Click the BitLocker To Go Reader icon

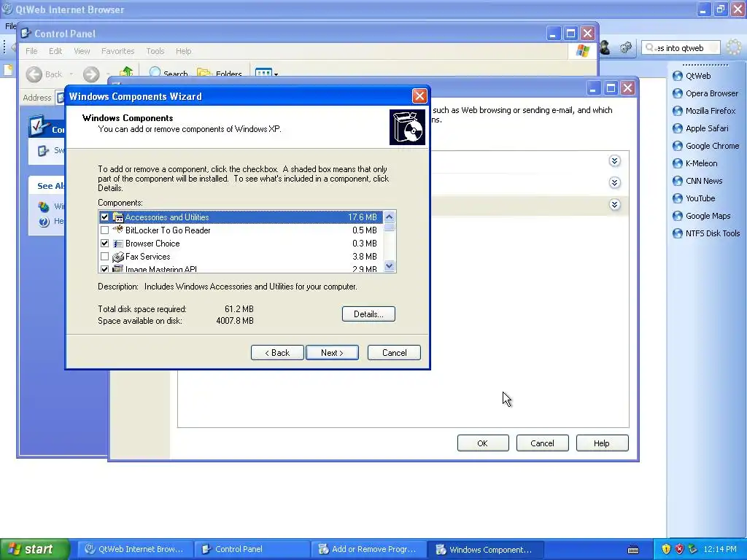117,230
